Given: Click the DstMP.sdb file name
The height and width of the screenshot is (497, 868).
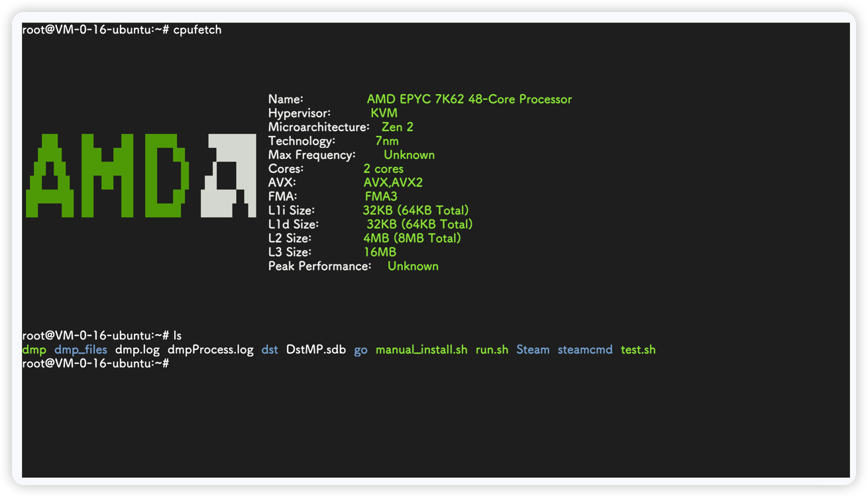Looking at the screenshot, I should pyautogui.click(x=315, y=349).
